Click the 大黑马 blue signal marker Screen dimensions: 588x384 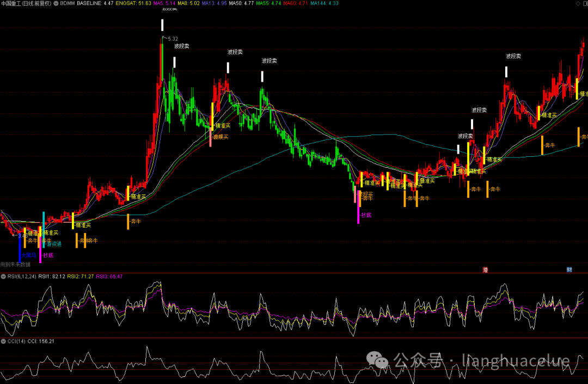(x=28, y=255)
